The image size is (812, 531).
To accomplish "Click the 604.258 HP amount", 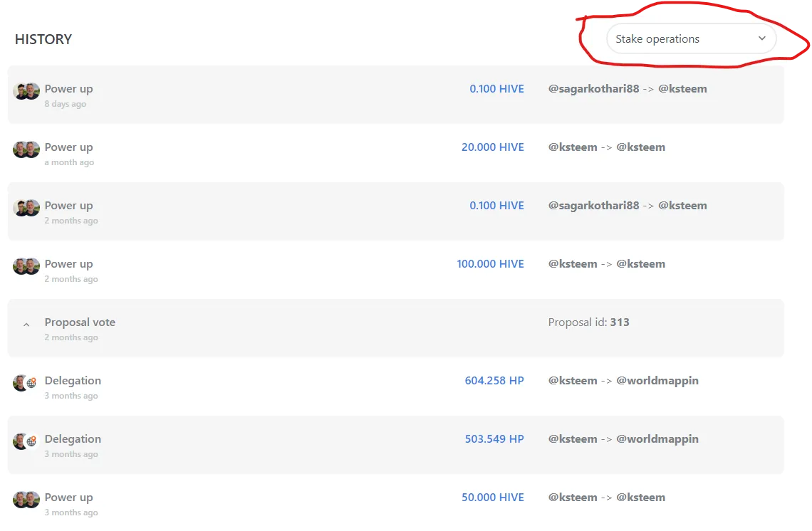I will tap(494, 381).
